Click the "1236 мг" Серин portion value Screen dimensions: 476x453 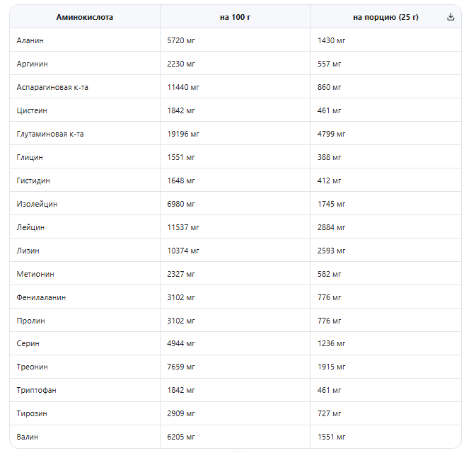(332, 343)
